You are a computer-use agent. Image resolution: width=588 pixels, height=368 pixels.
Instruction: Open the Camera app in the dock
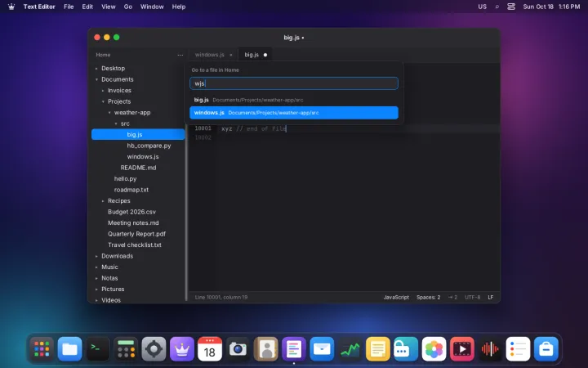238,349
